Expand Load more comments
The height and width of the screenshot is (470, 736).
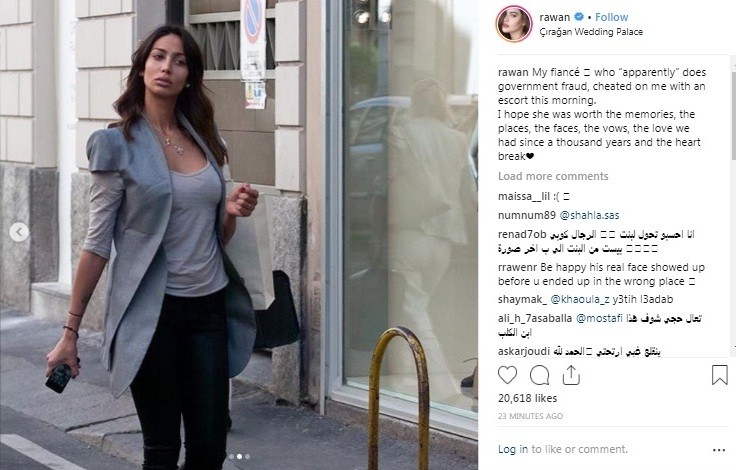[553, 176]
